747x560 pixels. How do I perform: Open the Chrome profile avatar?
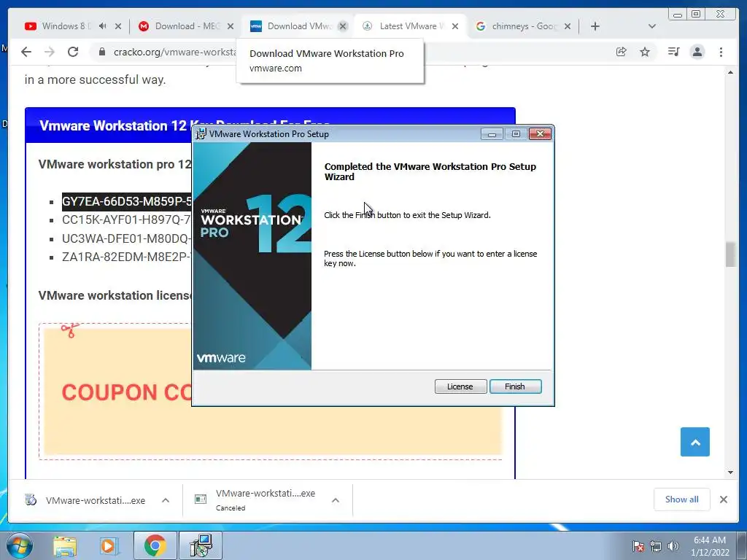pyautogui.click(x=697, y=52)
